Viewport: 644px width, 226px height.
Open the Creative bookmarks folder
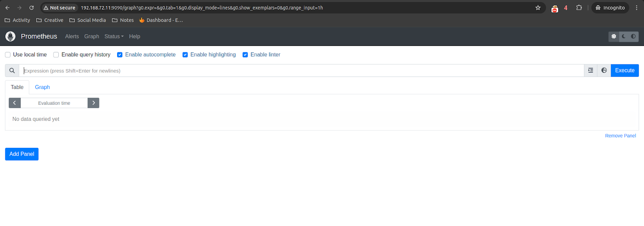[x=50, y=20]
